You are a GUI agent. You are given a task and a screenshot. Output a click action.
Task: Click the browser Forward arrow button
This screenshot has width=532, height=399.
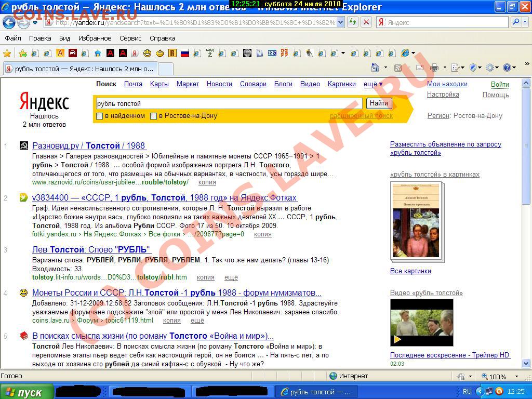(x=23, y=23)
